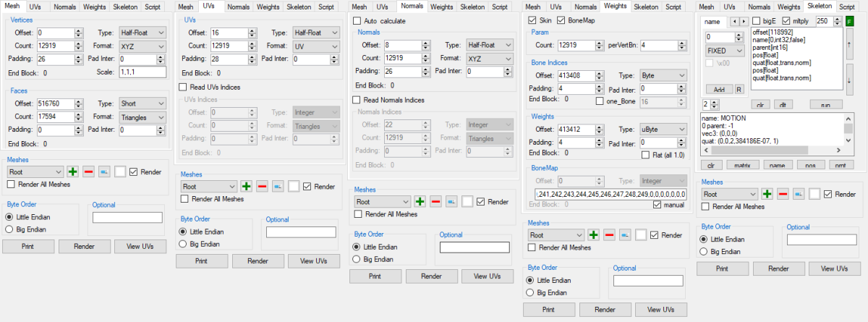Switch to Skeleton tab in the UVs panel

[x=299, y=7]
